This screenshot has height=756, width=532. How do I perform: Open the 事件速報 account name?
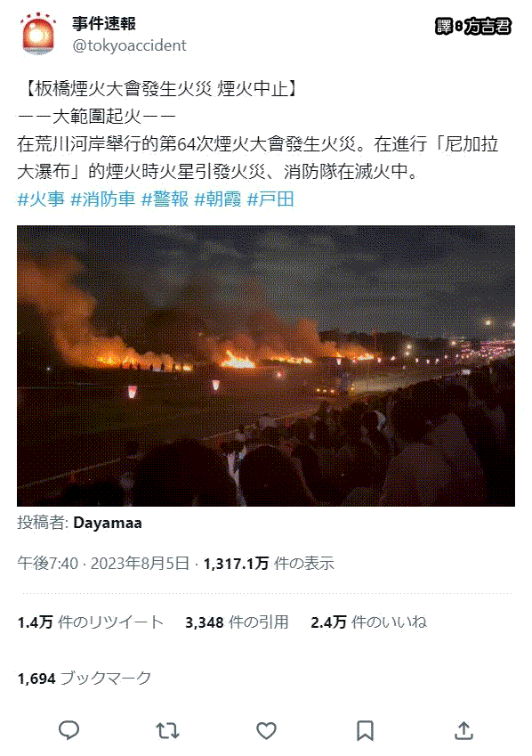(104, 23)
